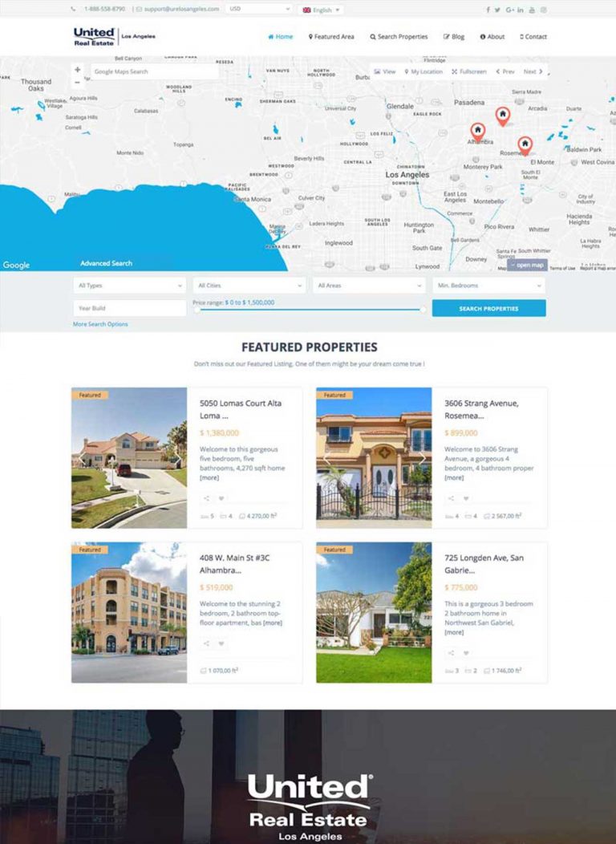616x844 pixels.
Task: Click the map pin near Arcadia
Action: (x=502, y=116)
